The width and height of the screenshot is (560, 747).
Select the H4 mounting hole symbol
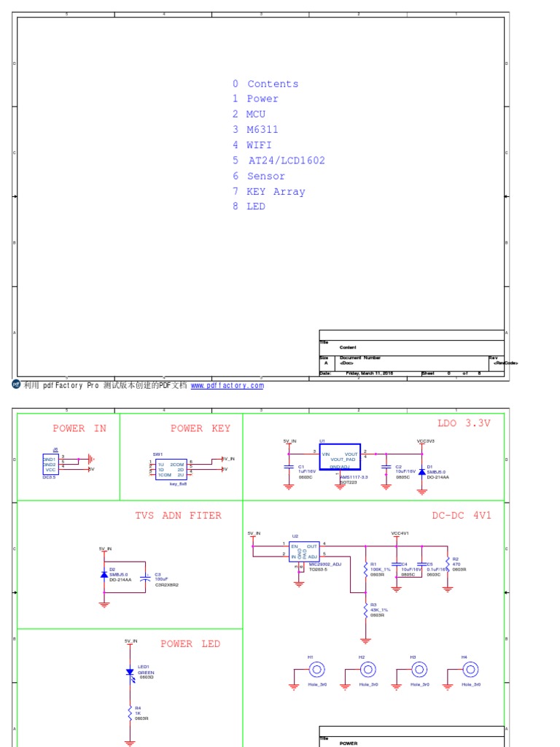pos(470,670)
